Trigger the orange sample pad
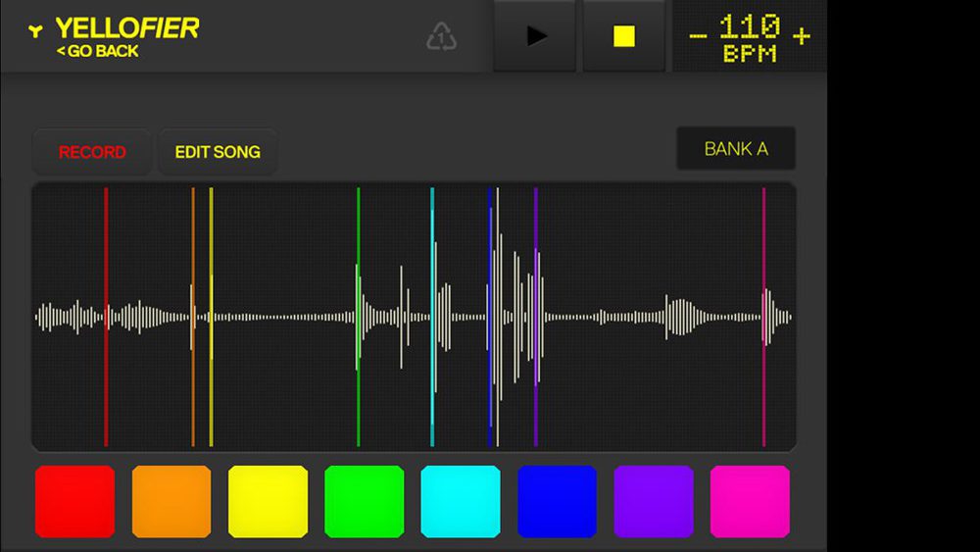The height and width of the screenshot is (552, 980). click(171, 501)
